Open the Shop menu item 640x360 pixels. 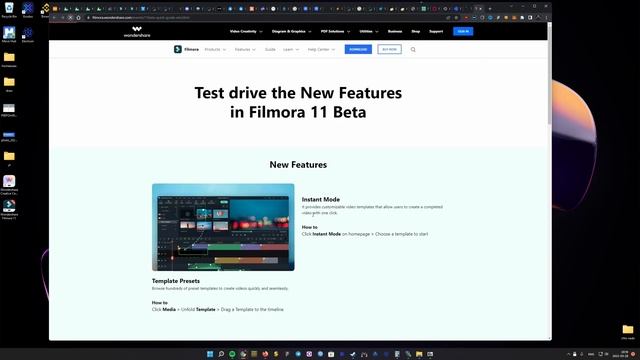(x=416, y=31)
